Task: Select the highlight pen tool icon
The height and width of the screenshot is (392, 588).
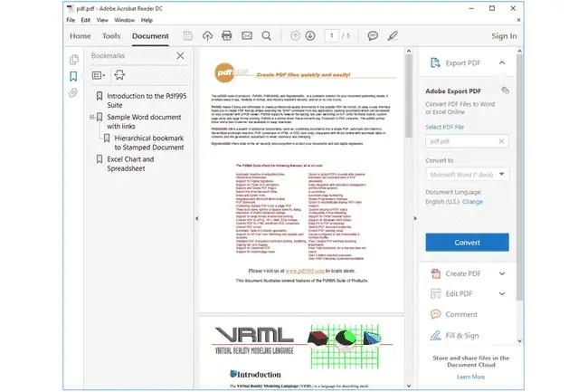Action: pos(393,35)
